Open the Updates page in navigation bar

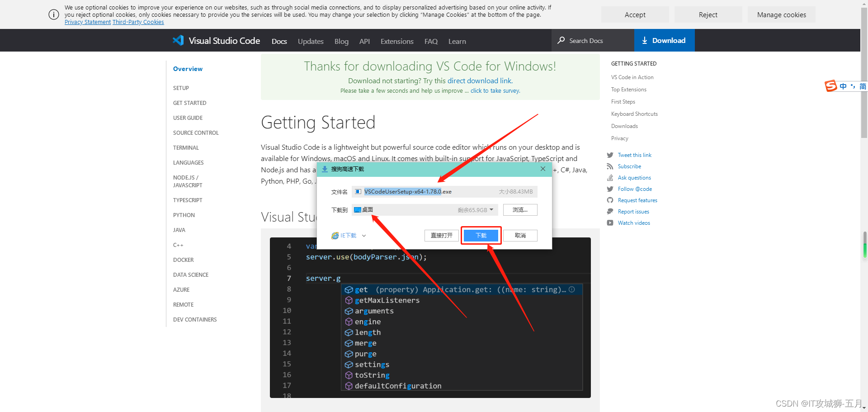coord(311,41)
